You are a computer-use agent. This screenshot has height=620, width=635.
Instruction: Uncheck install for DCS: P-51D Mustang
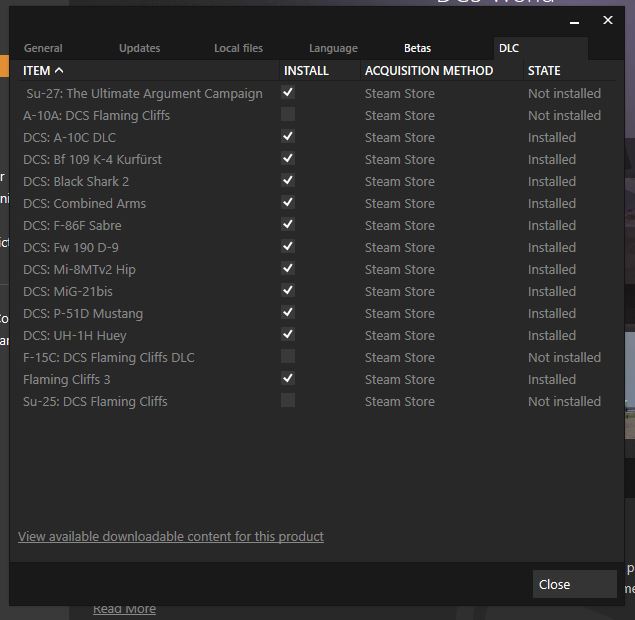[x=288, y=313]
